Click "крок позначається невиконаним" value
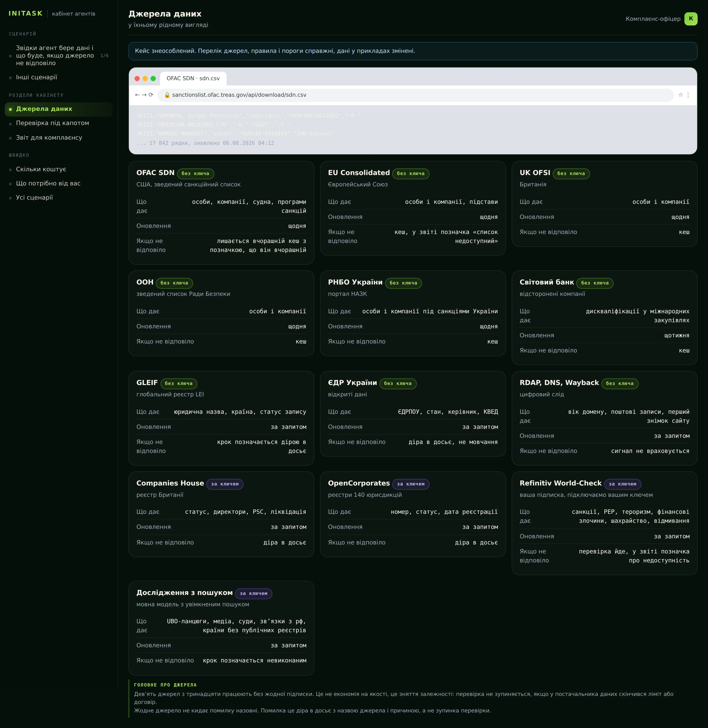 (x=255, y=660)
